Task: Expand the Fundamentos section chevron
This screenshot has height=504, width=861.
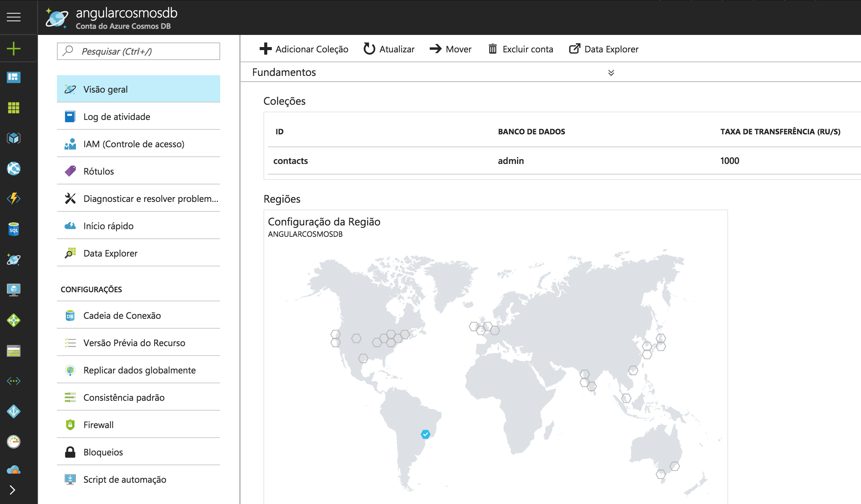Action: click(x=611, y=72)
